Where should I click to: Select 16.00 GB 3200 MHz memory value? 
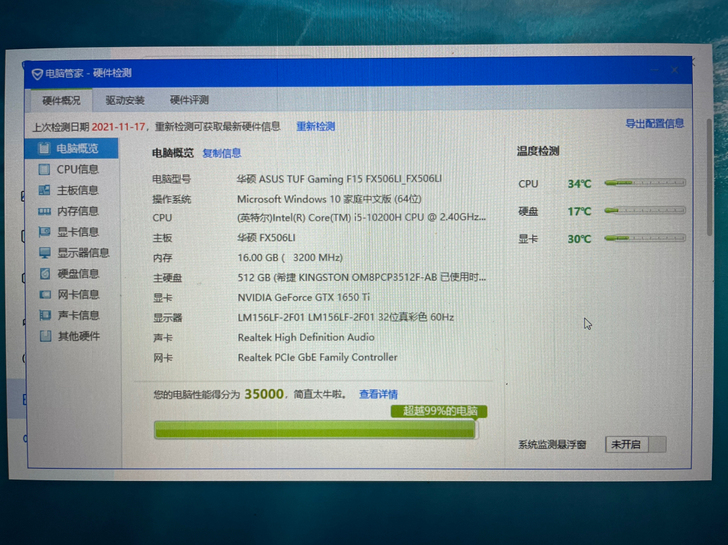(290, 258)
